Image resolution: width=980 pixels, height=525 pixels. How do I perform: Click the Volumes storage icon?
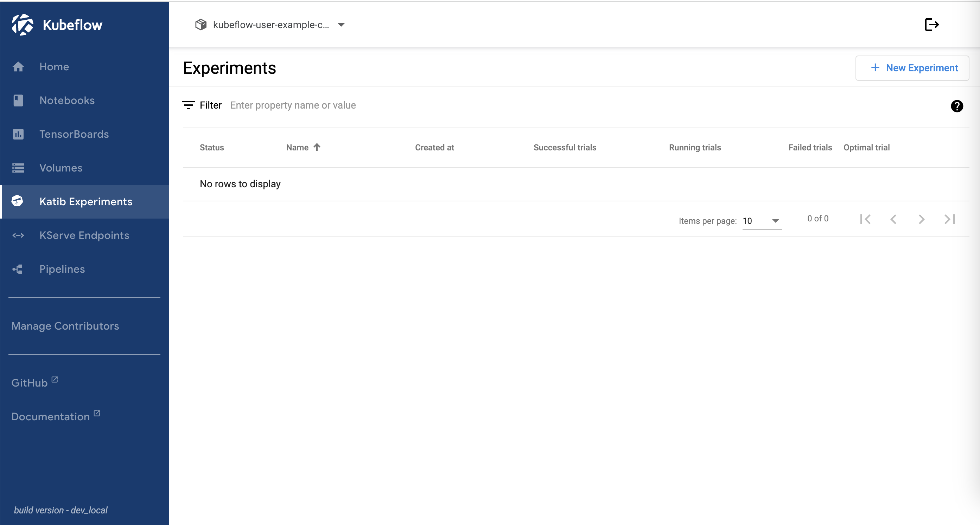(x=18, y=168)
